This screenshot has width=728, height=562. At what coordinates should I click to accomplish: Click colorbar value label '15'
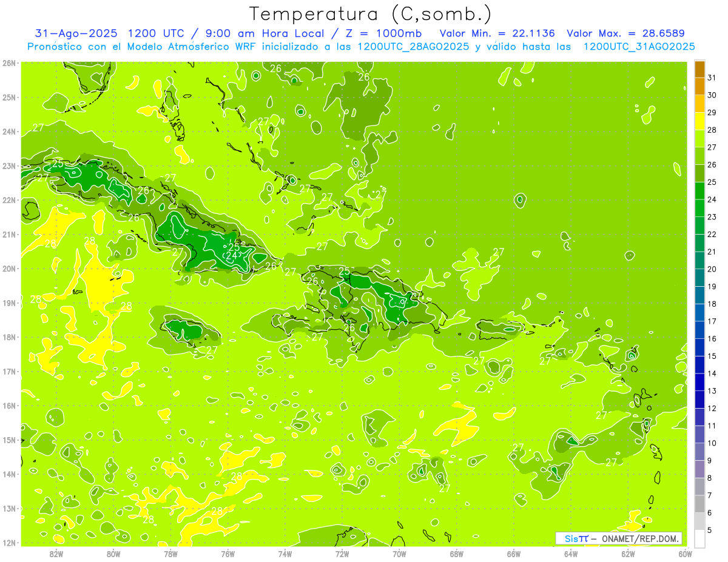pyautogui.click(x=712, y=356)
